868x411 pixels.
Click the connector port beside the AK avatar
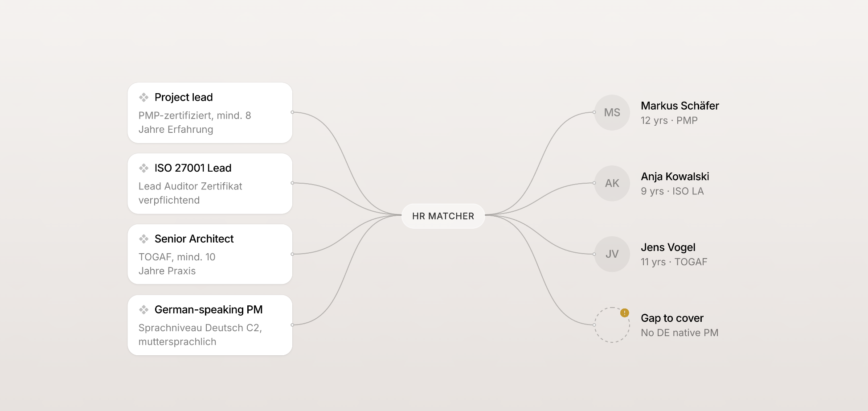click(594, 183)
